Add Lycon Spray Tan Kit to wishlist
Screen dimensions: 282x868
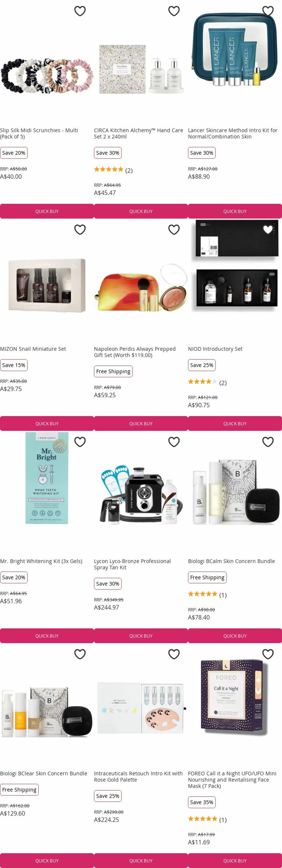(174, 442)
